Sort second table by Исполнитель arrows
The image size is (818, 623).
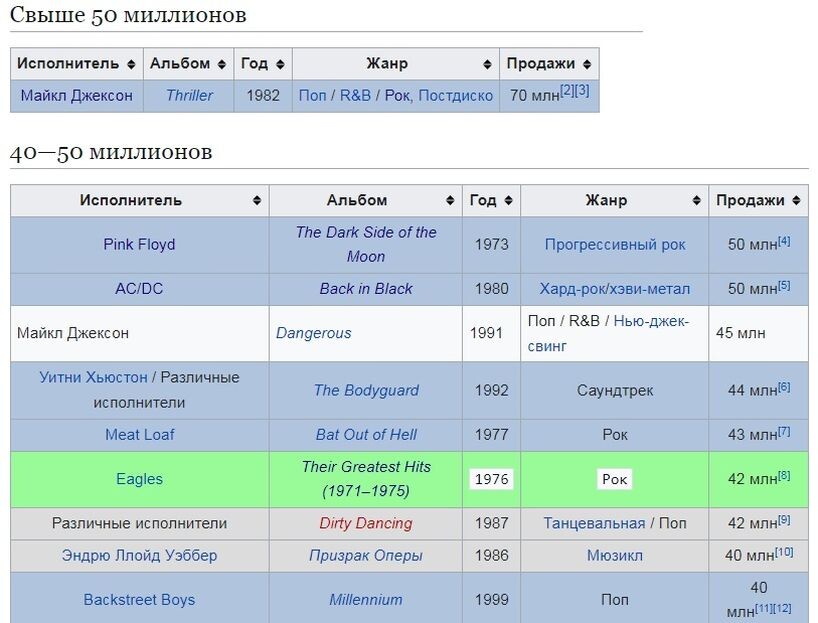pyautogui.click(x=257, y=200)
